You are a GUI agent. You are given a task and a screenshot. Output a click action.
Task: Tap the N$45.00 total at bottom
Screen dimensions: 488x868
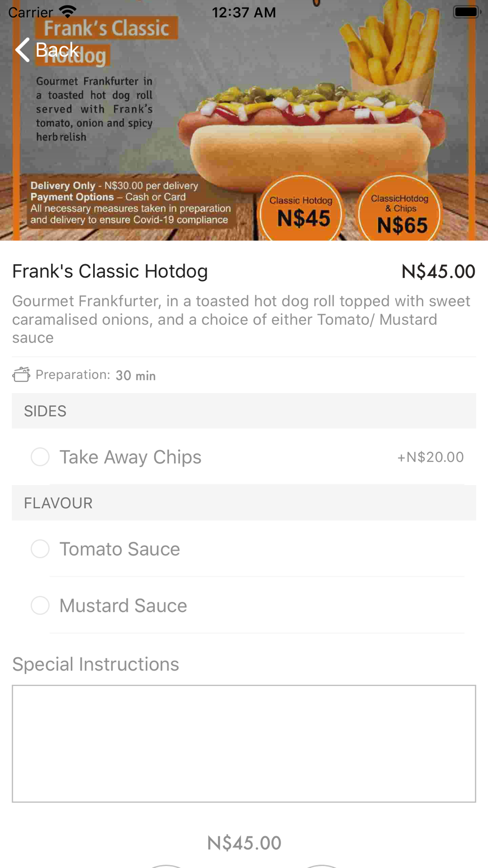tap(244, 843)
